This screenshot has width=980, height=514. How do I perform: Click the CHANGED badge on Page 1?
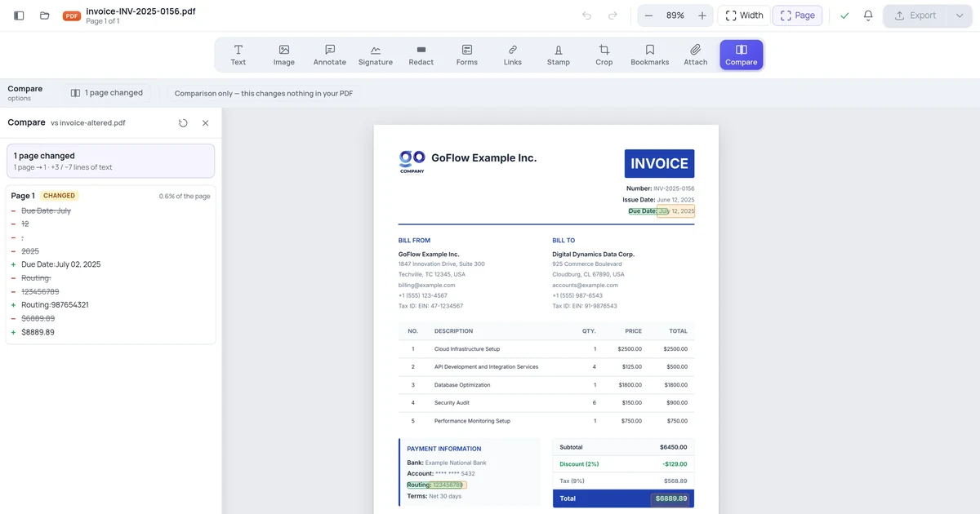pos(60,196)
